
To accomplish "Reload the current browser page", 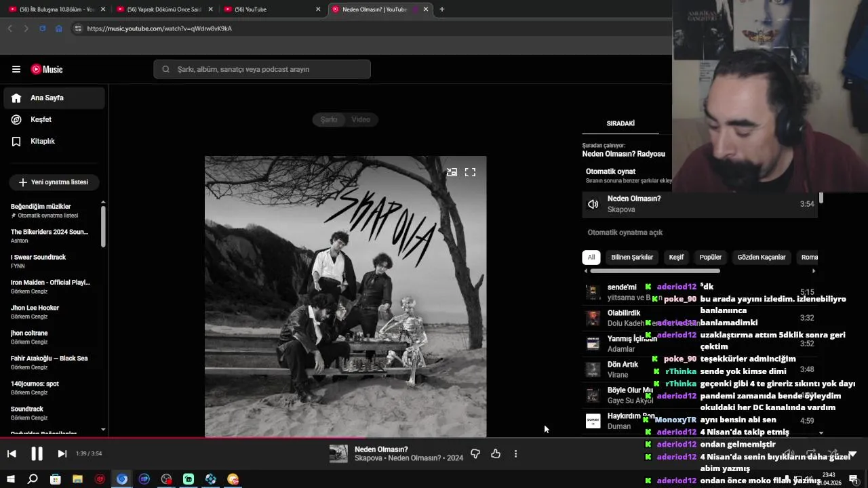I will pos(42,28).
